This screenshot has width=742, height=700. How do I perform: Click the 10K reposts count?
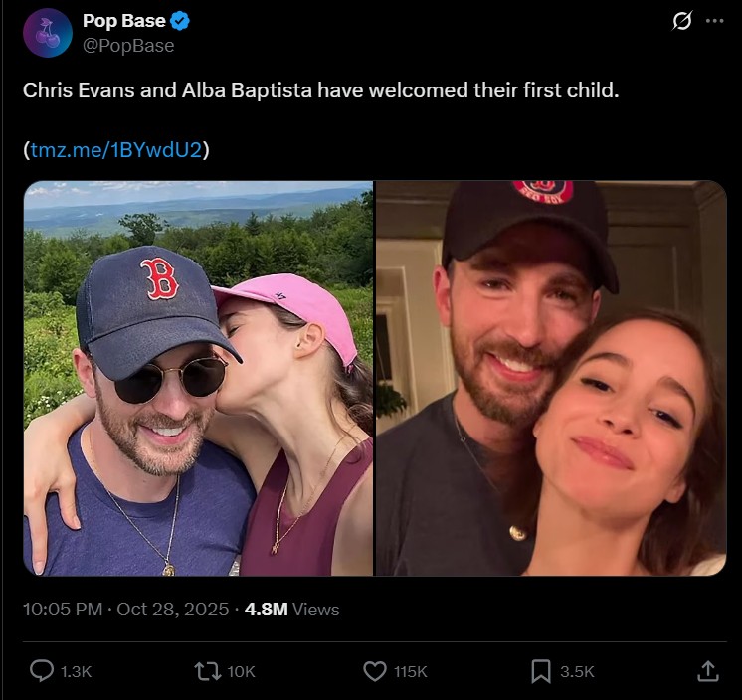coord(242,672)
